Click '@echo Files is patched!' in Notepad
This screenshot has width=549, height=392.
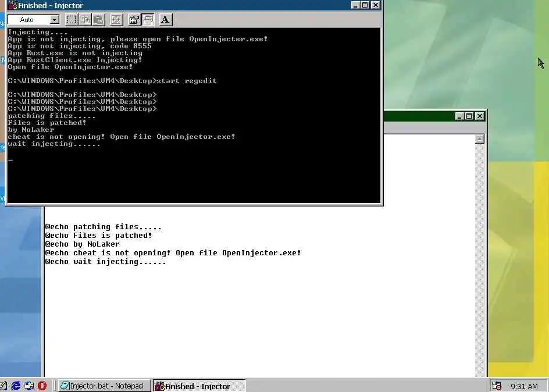(99, 236)
